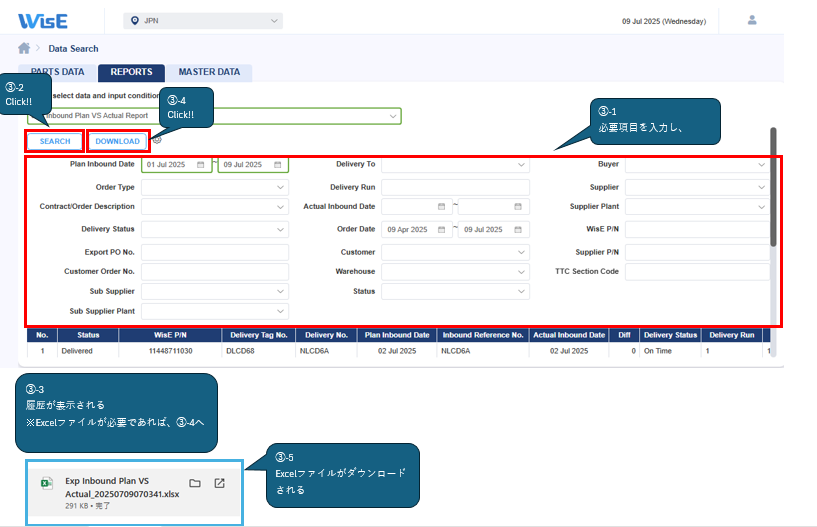Open the user profile icon
Image resolution: width=817 pixels, height=527 pixels.
tap(752, 20)
